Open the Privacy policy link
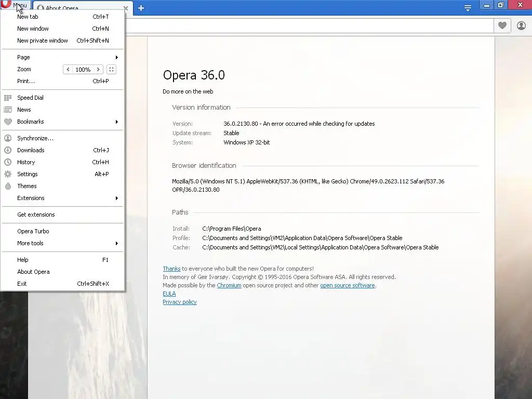This screenshot has height=399, width=532. (x=179, y=302)
